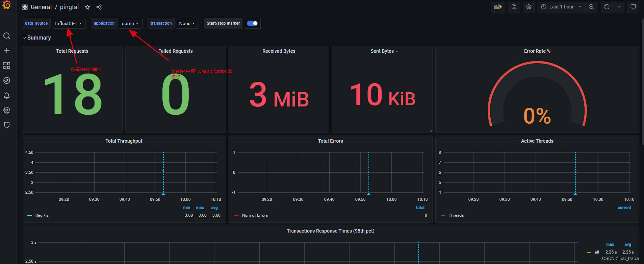Viewport: 644px width, 264px height.
Task: Refresh the dashboard
Action: point(607,7)
